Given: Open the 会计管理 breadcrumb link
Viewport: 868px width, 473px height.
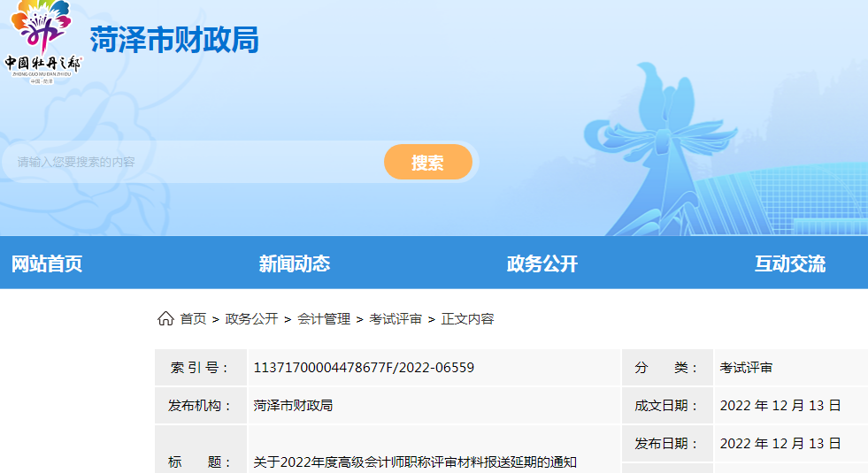Looking at the screenshot, I should pos(324,319).
